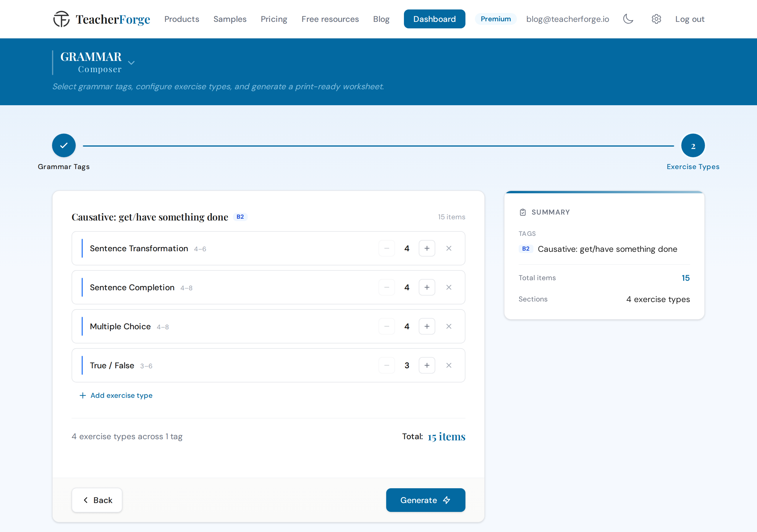Go to completed Grammar Tags step
The width and height of the screenshot is (757, 532).
(x=64, y=145)
